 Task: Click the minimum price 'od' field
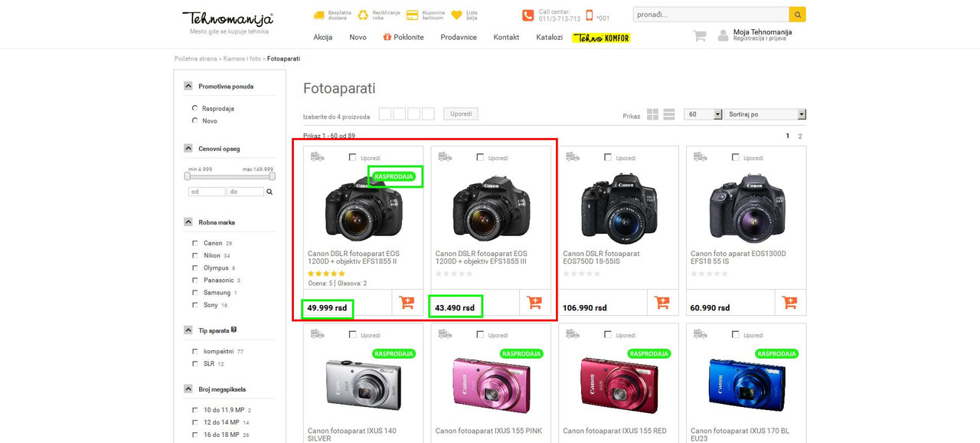[x=207, y=192]
